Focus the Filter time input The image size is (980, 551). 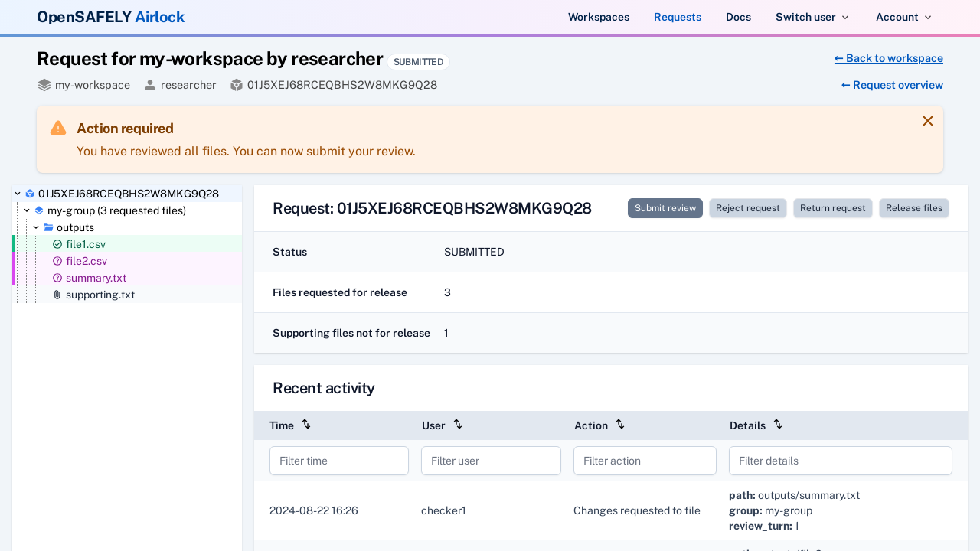coord(339,461)
